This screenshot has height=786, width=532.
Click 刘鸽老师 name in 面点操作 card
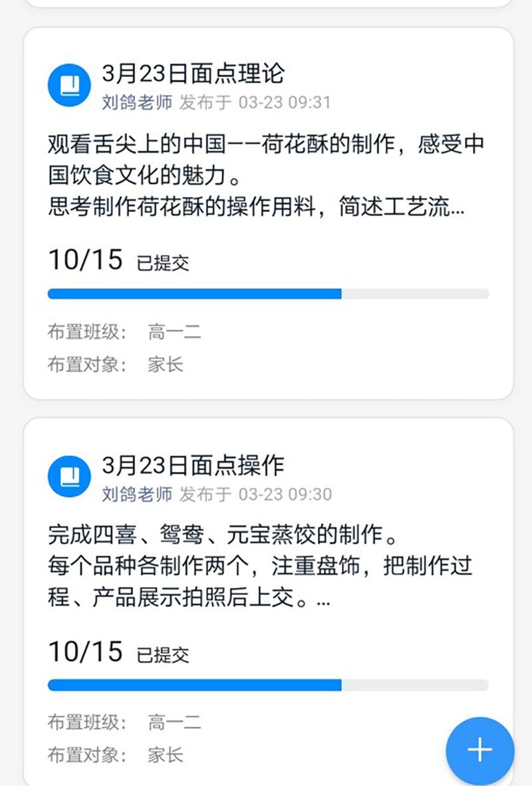(137, 494)
